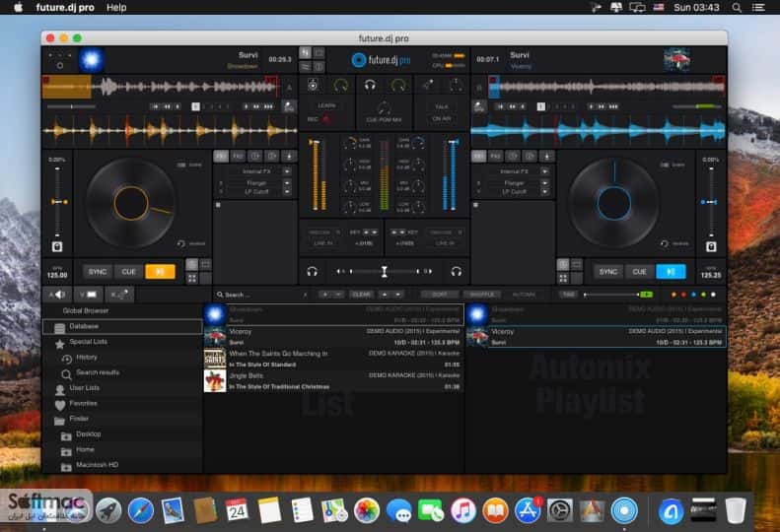
Task: Open History in the browser tree
Action: (x=122, y=357)
